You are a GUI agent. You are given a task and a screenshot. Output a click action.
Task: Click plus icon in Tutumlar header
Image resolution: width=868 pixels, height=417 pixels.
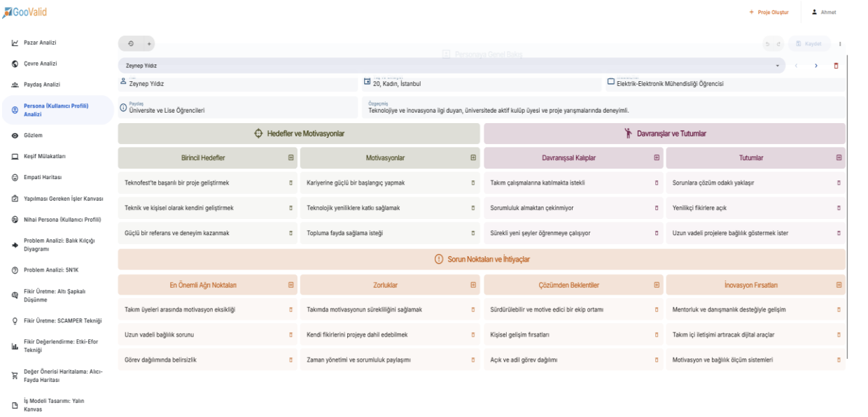click(839, 158)
